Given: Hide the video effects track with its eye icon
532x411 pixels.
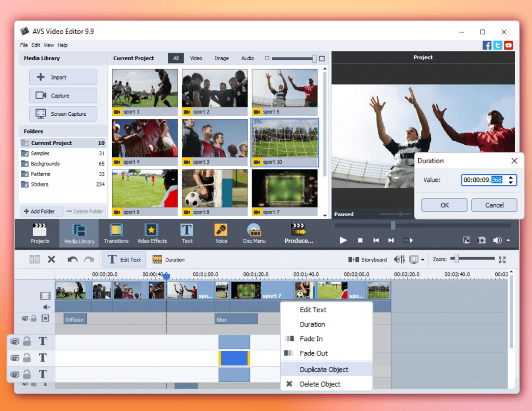Looking at the screenshot, I should click(x=24, y=318).
